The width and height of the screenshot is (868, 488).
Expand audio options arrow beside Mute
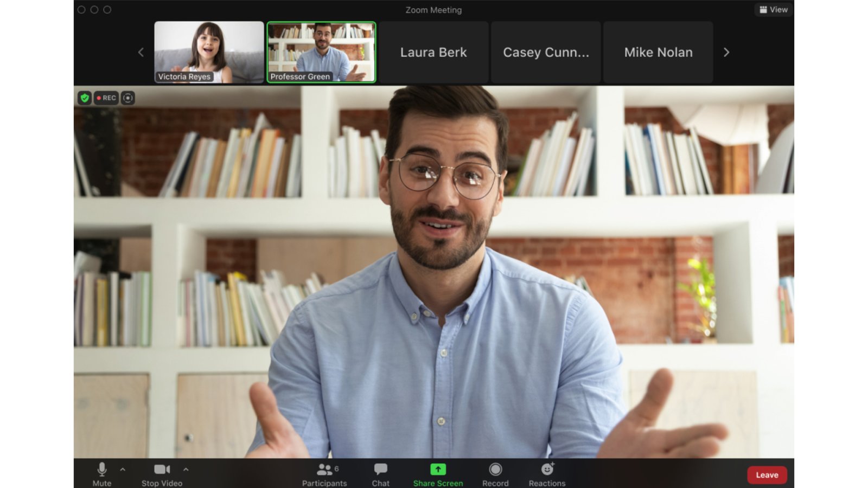123,470
